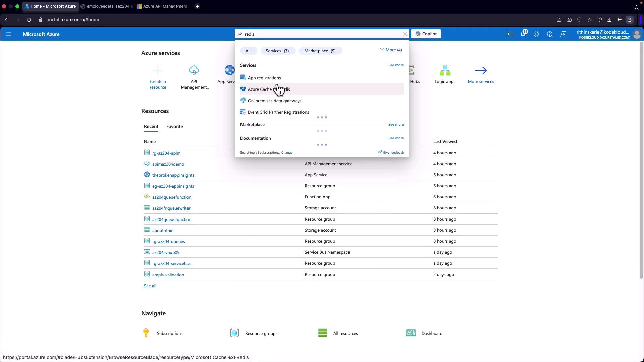Open the notifications bell
This screenshot has width=644, height=362.
coord(523,34)
